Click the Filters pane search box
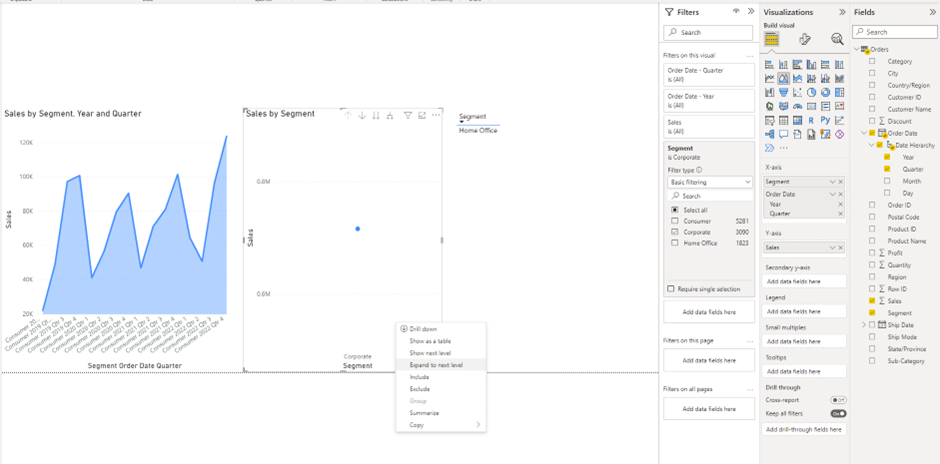The height and width of the screenshot is (464, 940). click(x=708, y=32)
